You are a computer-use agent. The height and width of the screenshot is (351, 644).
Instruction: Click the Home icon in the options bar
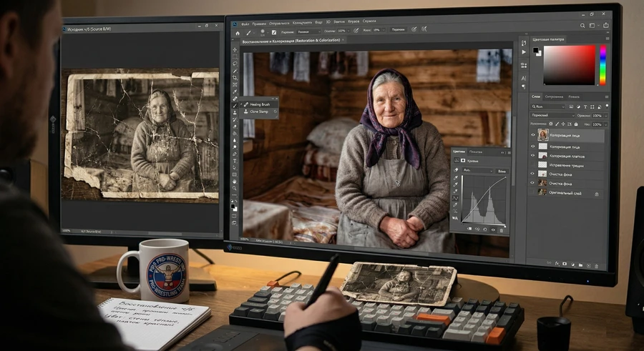point(238,34)
